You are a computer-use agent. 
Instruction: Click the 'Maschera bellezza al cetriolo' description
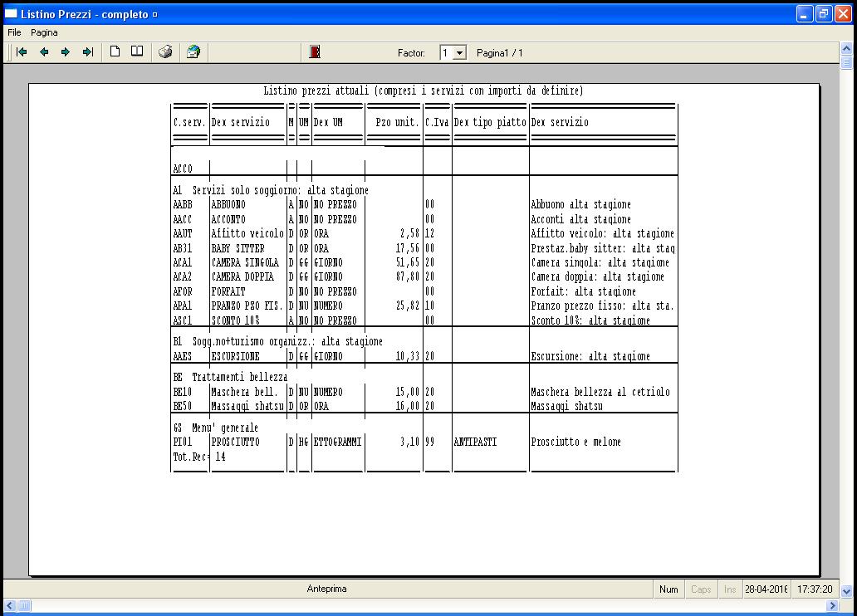pyautogui.click(x=600, y=393)
